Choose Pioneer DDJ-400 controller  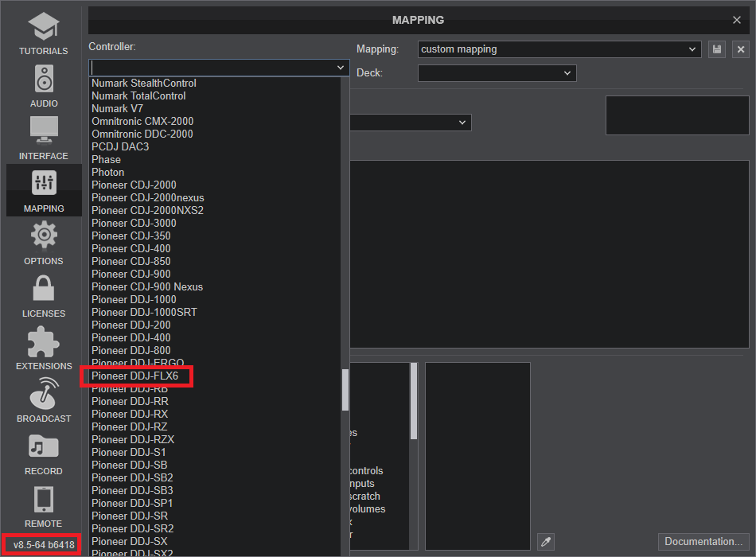pos(131,338)
